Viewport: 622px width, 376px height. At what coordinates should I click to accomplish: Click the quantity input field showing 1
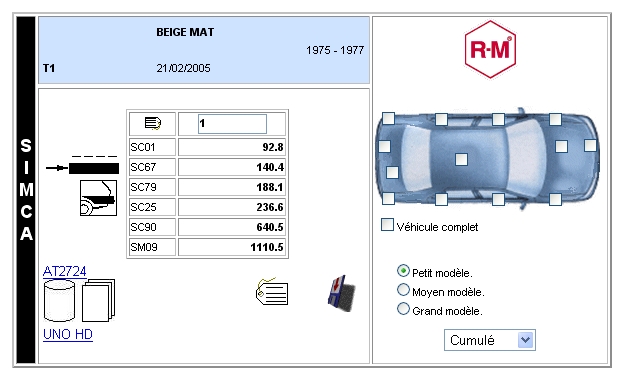point(232,124)
